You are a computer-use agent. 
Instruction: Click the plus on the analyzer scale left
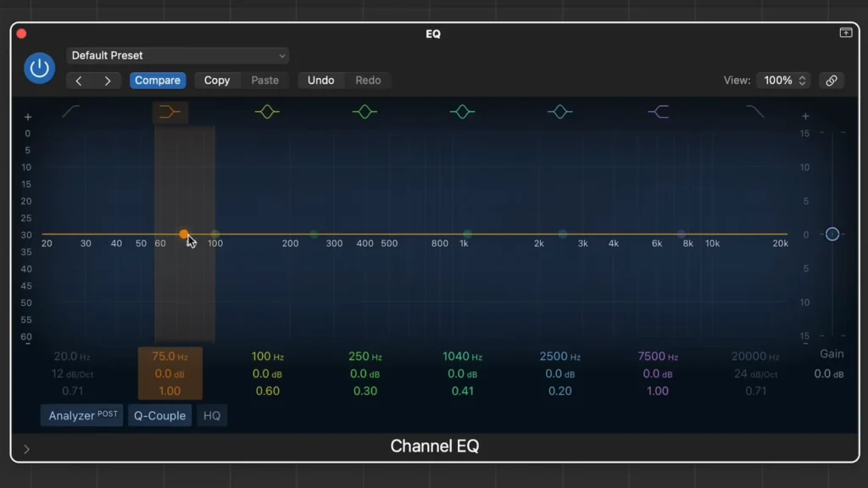click(x=28, y=117)
